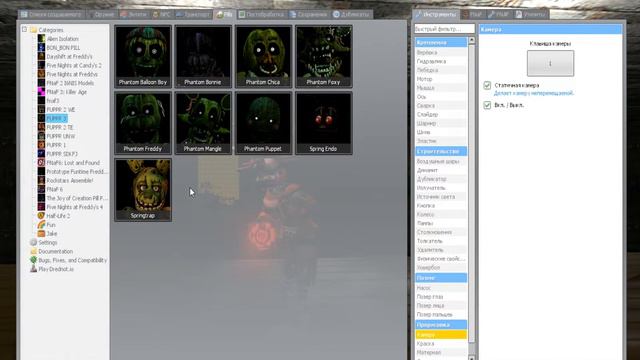Select FNaF 3: Killer Age category
The image size is (640, 360).
point(66,92)
